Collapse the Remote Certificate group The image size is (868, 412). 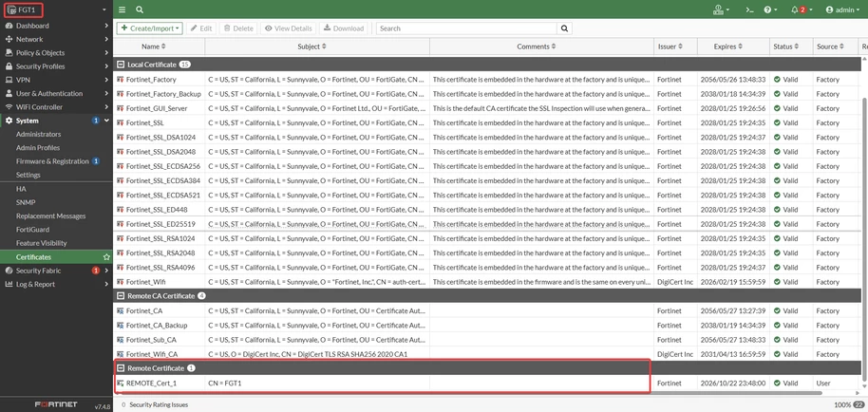point(121,367)
